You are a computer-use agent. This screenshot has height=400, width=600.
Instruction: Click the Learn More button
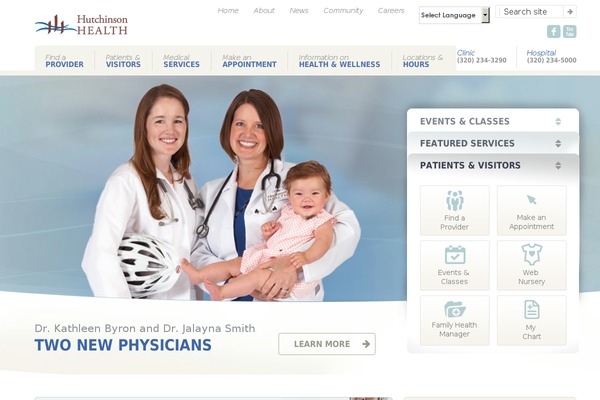coord(327,344)
